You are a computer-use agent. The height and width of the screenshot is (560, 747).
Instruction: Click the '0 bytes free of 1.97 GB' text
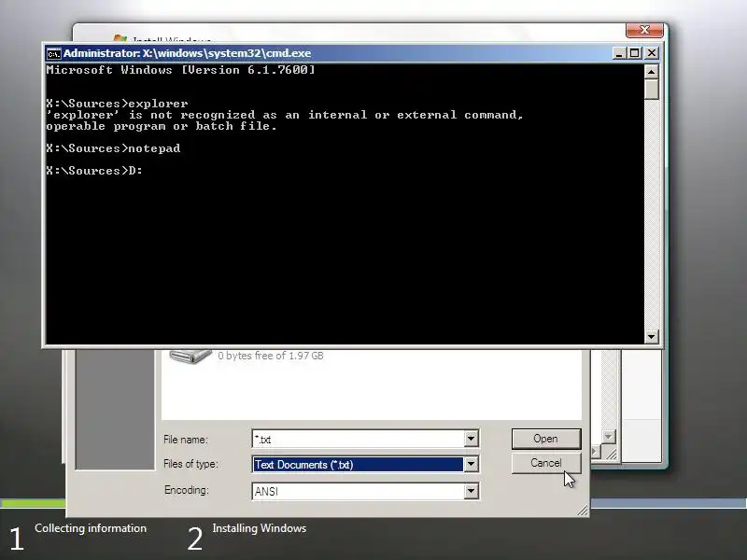pos(271,356)
